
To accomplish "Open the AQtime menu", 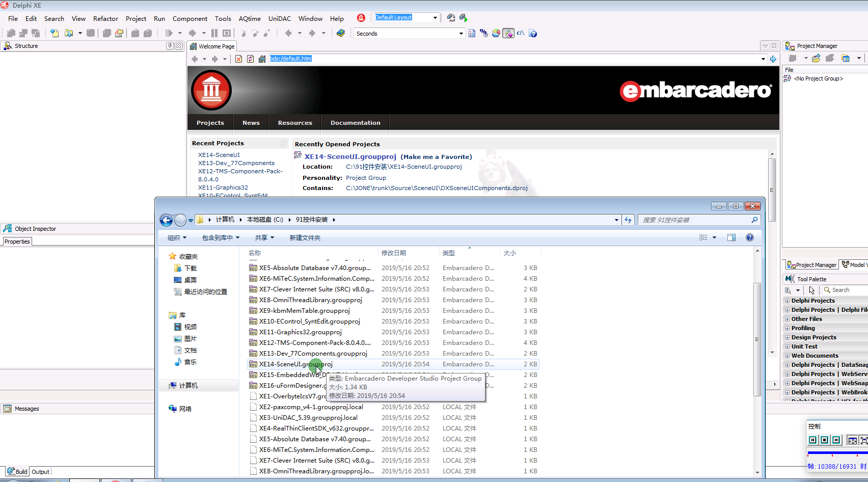I will 250,19.
